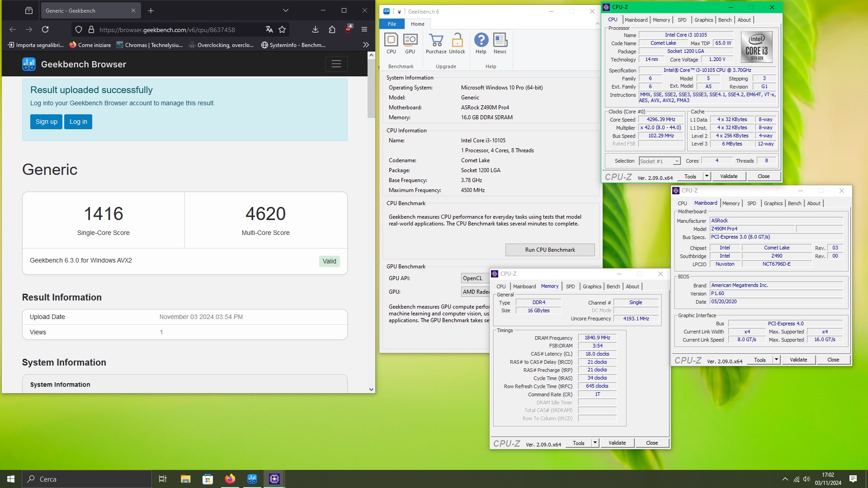
Task: Go back in the browser
Action: point(13,29)
